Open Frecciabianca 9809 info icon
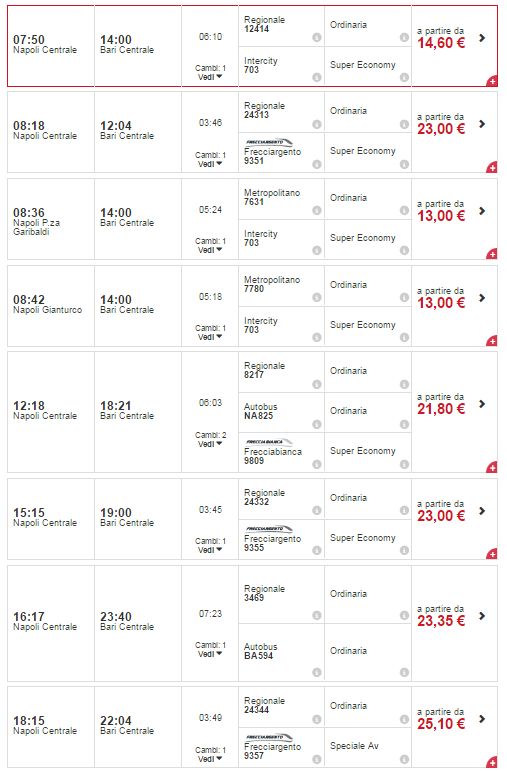 (317, 464)
